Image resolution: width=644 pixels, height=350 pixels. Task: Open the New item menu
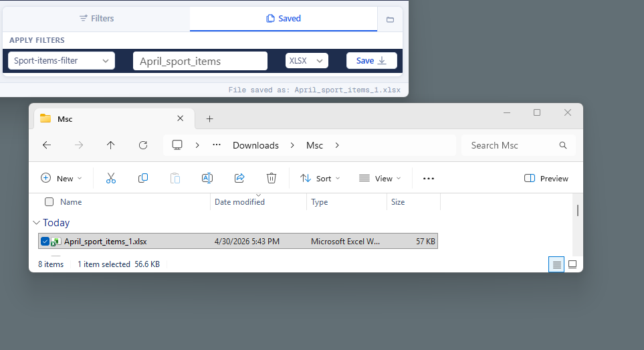click(x=62, y=178)
